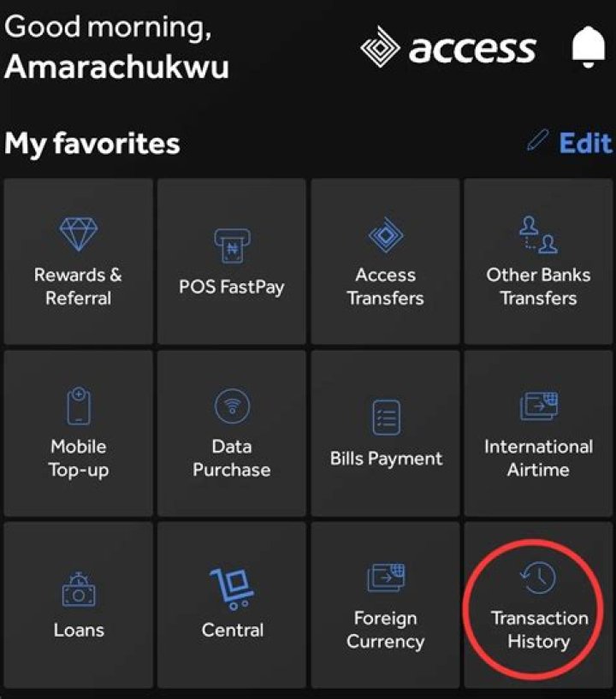Select Foreign Currency tile
Image resolution: width=616 pixels, height=699 pixels.
386,605
